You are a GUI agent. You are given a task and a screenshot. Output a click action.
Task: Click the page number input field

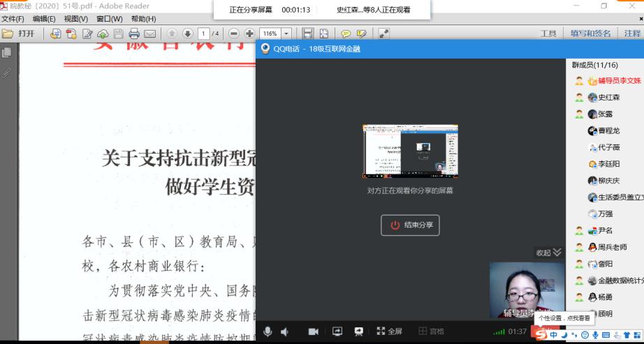[x=203, y=33]
